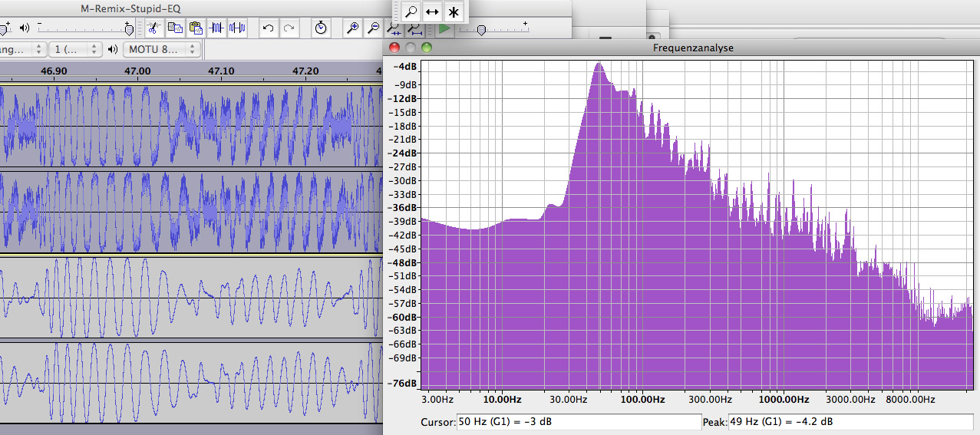Viewport: 980px width, 435px height.
Task: Click the Redo arrow icon
Action: [x=289, y=28]
